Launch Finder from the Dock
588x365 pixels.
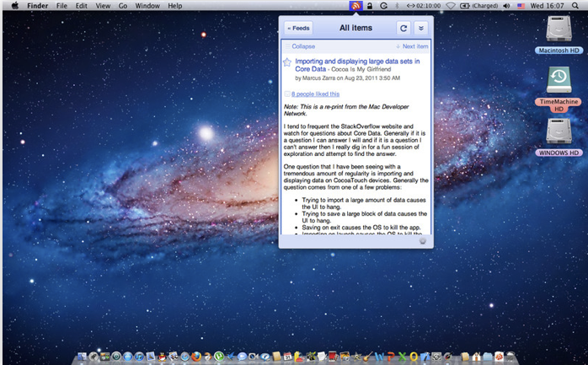point(82,357)
